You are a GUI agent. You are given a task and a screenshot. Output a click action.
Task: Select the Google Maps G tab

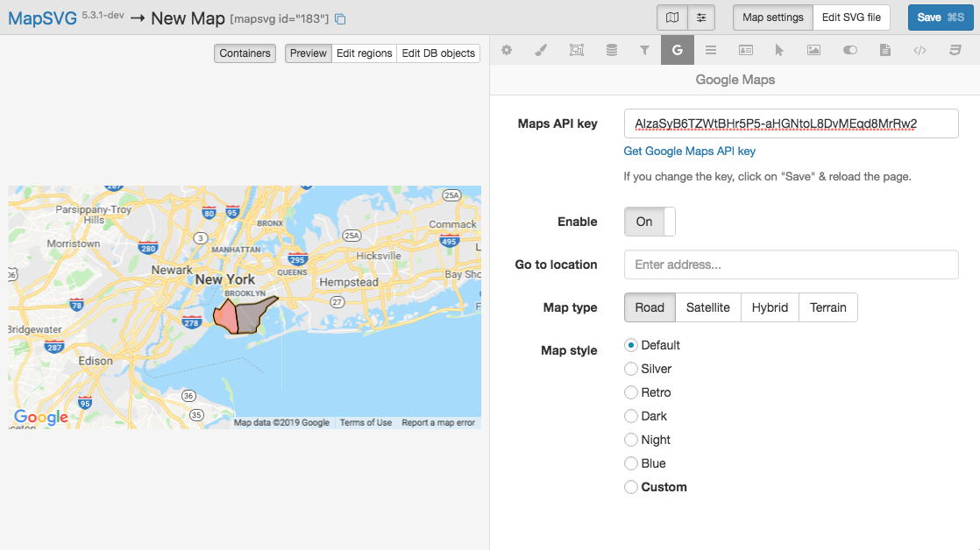coord(678,50)
